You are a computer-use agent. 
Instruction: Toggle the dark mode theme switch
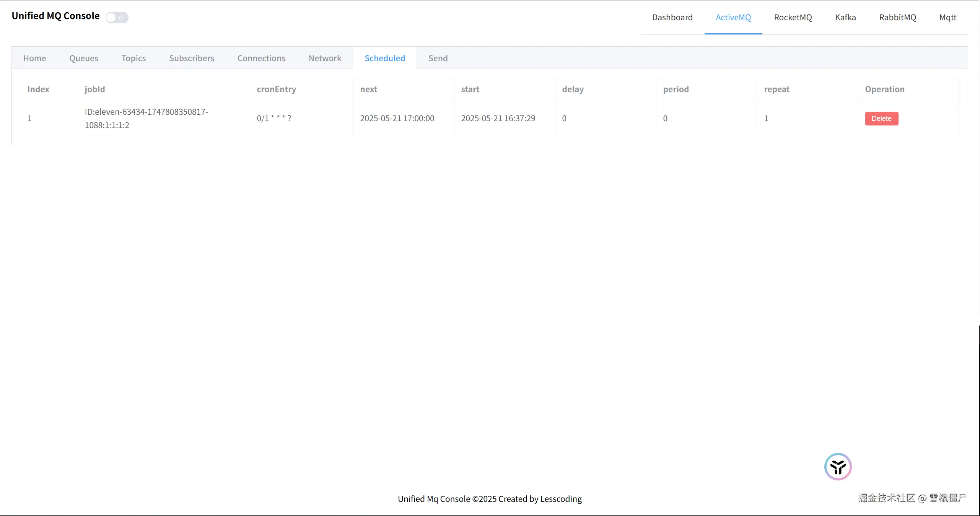[117, 18]
